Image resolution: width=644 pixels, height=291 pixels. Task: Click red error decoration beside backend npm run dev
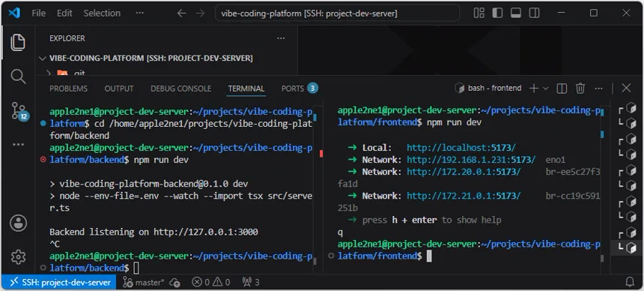(x=43, y=160)
